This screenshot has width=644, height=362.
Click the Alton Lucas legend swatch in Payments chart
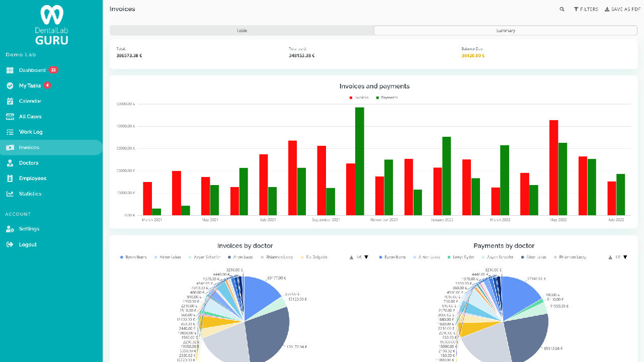(x=523, y=257)
